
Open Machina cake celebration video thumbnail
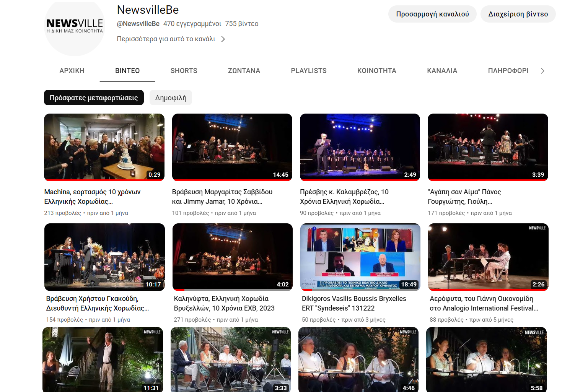104,147
